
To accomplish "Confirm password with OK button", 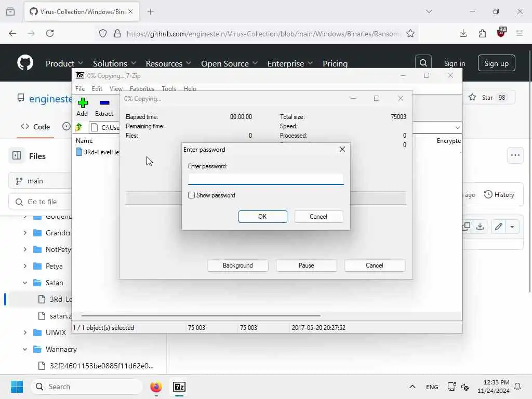I will pos(262,217).
